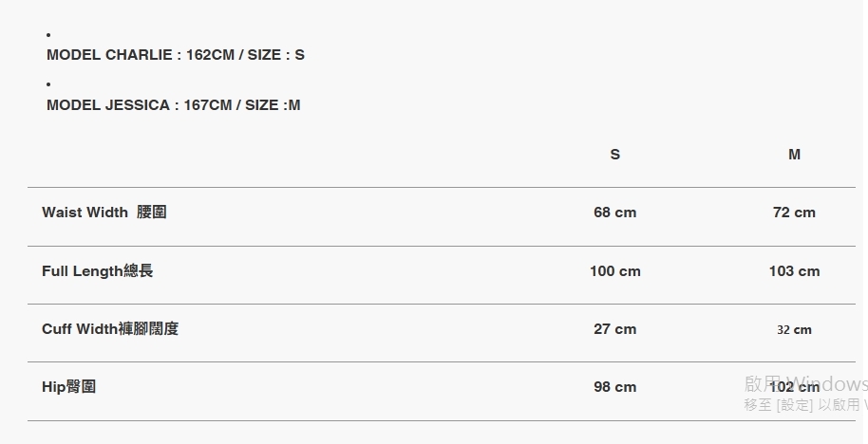Select the 102 cm hip value
Viewport: 868px width, 444px height.
coord(795,388)
